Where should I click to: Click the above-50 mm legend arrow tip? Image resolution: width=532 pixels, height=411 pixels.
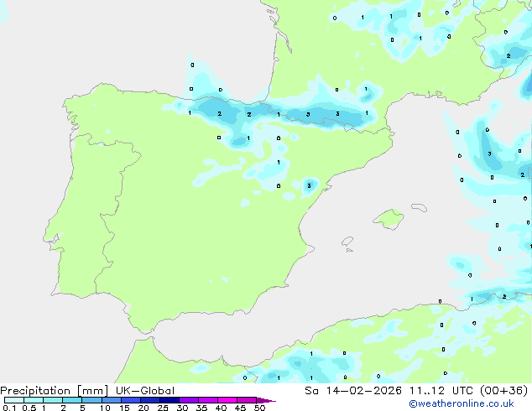[x=266, y=400]
